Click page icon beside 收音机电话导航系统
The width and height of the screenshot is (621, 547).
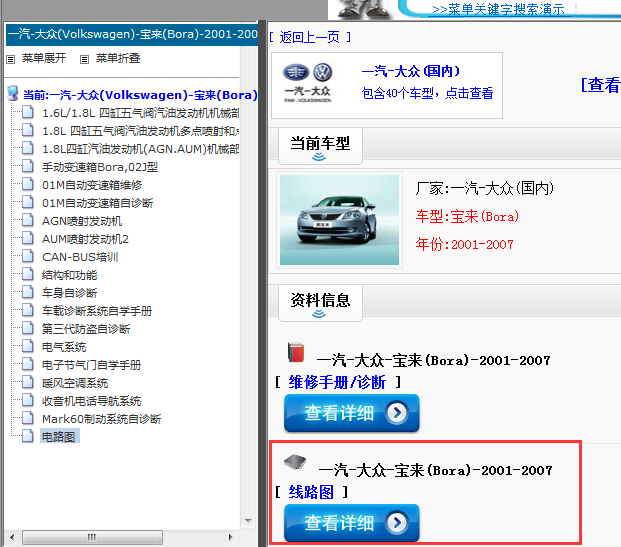pyautogui.click(x=28, y=400)
